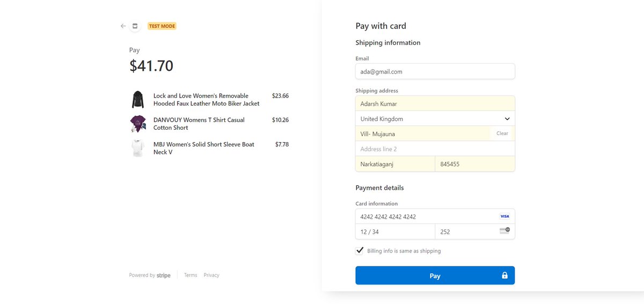The image size is (644, 304).
Task: Click the $23.66 price
Action: 280,96
